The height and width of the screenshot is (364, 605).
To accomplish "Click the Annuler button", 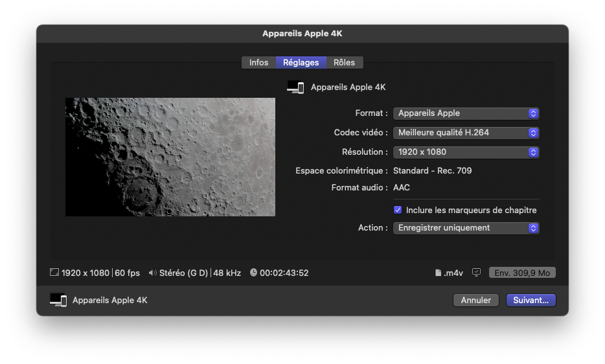I will pos(475,301).
